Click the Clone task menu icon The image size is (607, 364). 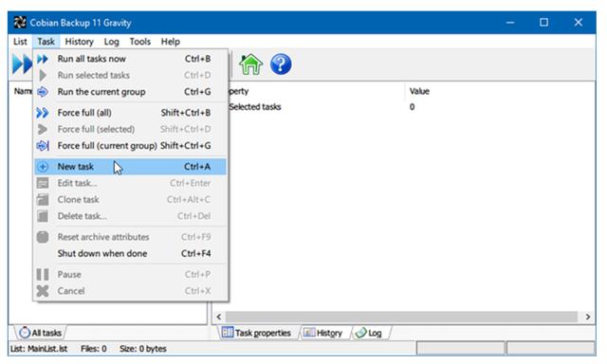(x=43, y=200)
